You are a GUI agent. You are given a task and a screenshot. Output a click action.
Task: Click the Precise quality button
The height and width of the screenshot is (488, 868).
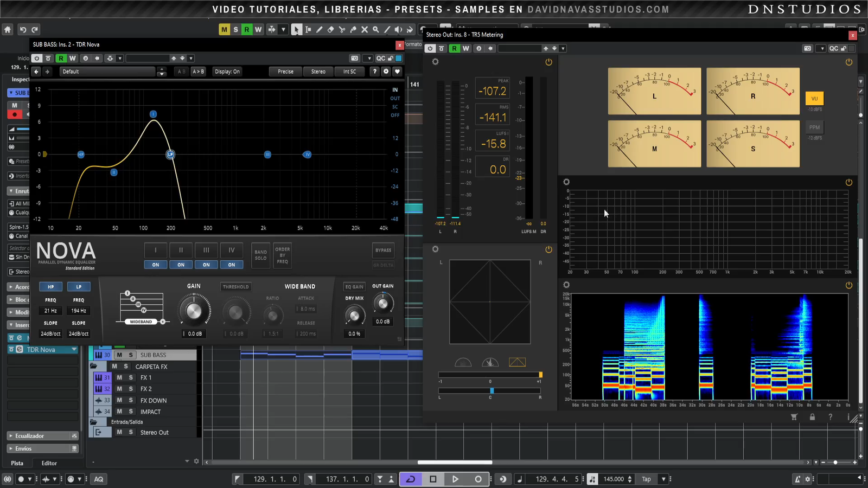click(x=285, y=72)
